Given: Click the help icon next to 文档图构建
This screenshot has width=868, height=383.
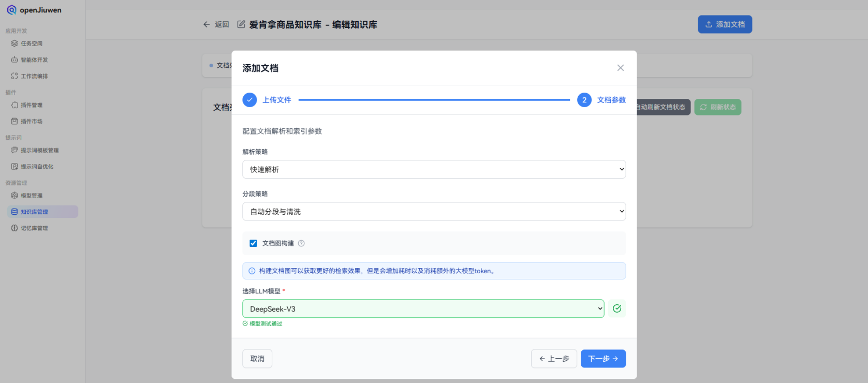Looking at the screenshot, I should (x=301, y=243).
